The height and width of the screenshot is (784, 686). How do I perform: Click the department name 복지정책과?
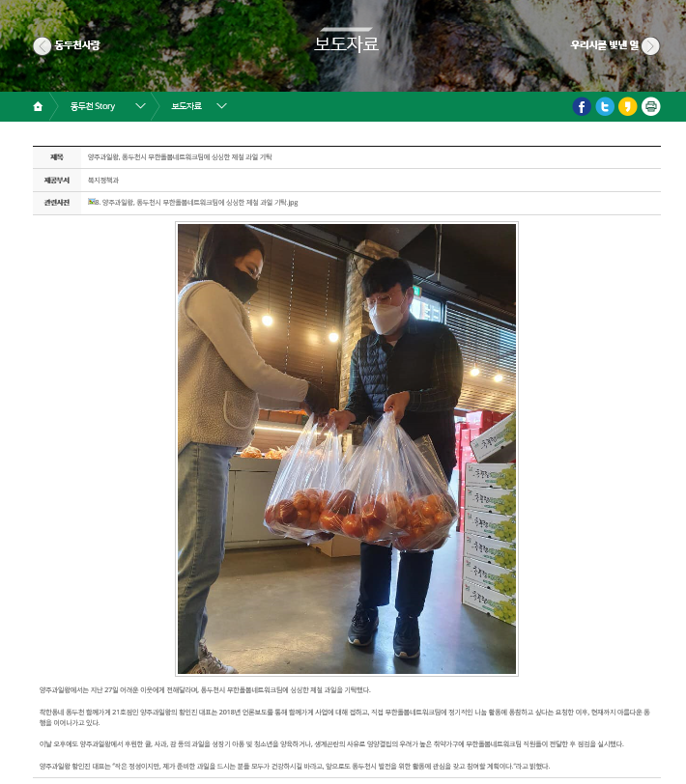pyautogui.click(x=103, y=180)
